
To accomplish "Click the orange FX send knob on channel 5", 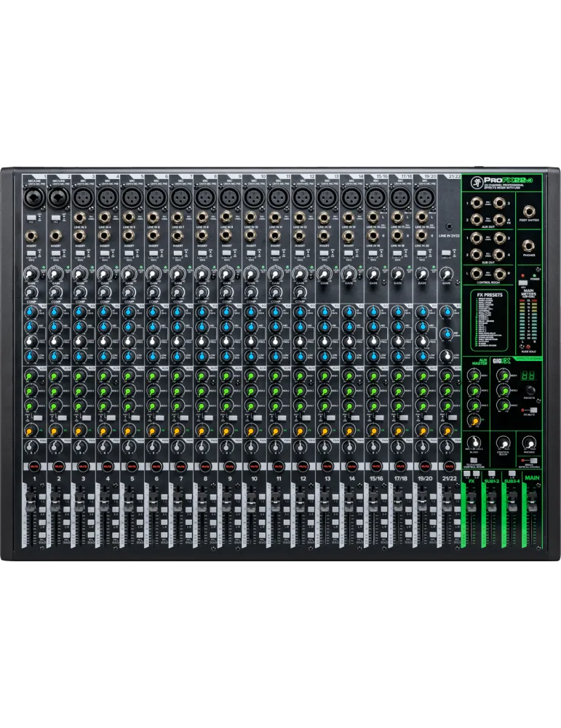I will 128,431.
